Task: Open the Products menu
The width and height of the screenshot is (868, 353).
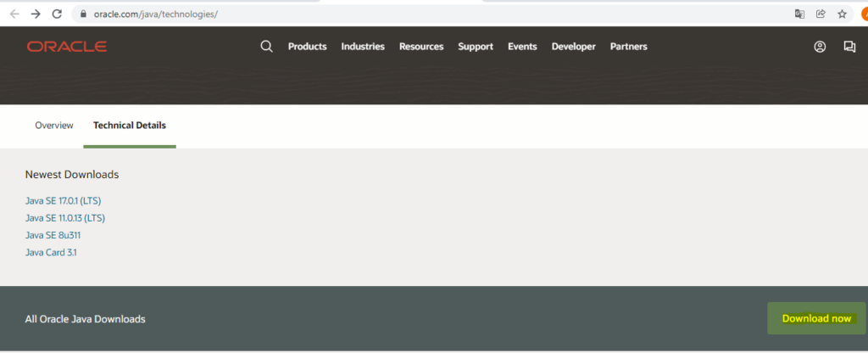Action: (307, 47)
